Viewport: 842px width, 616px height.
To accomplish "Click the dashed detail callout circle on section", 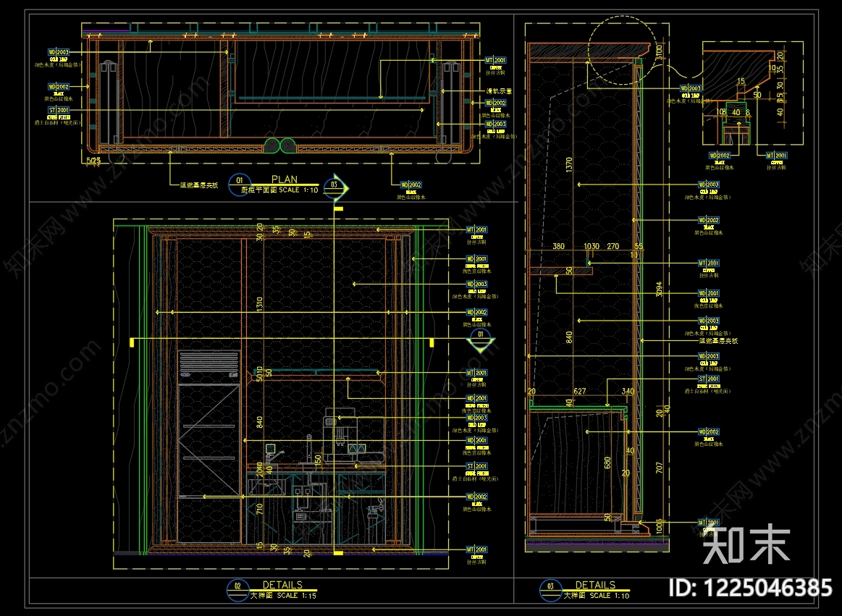I will tap(623, 50).
